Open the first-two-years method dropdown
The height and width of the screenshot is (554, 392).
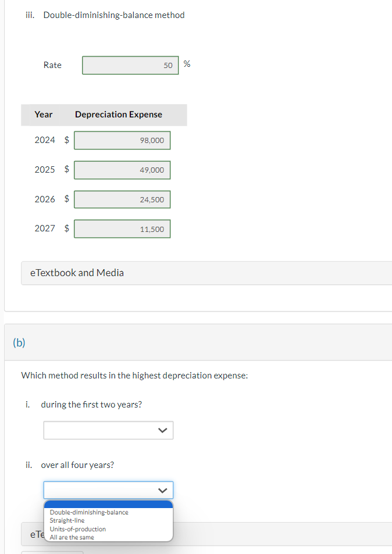pos(108,430)
